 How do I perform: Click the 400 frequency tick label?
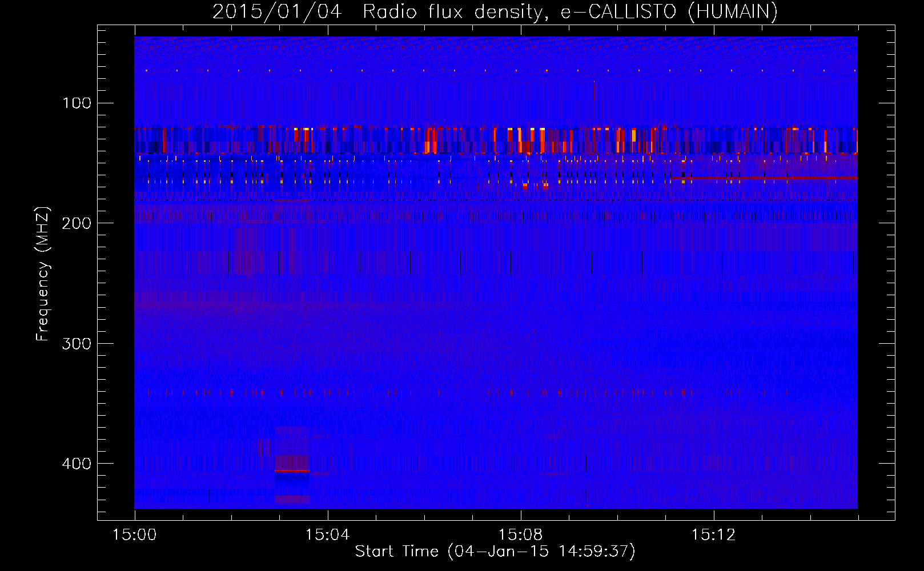click(77, 463)
